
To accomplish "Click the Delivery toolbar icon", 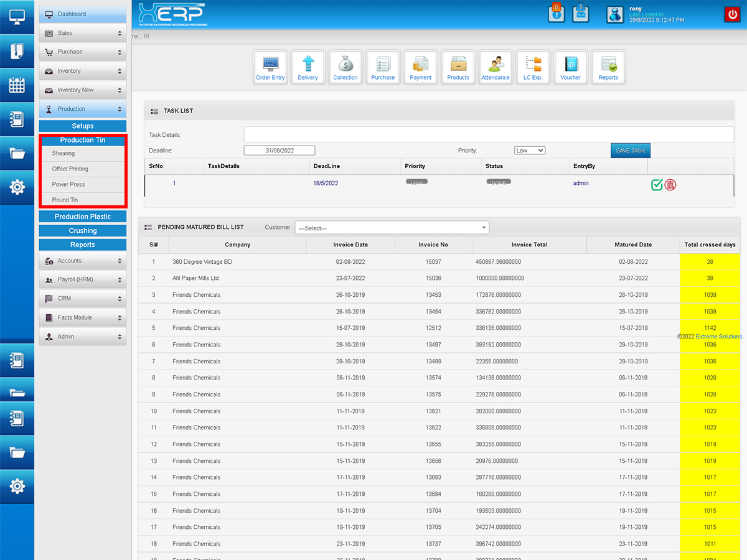I will click(x=308, y=67).
